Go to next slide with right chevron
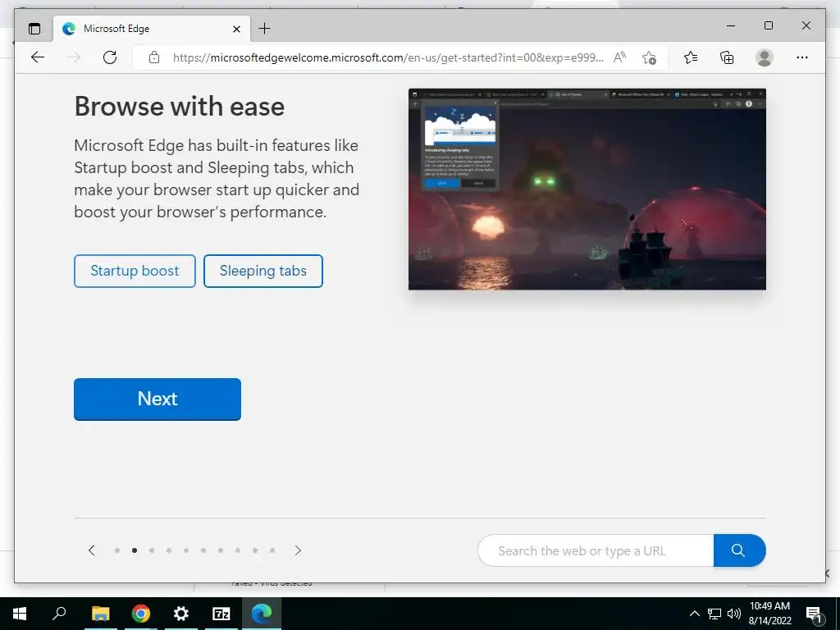Viewport: 840px width, 630px height. (x=298, y=550)
